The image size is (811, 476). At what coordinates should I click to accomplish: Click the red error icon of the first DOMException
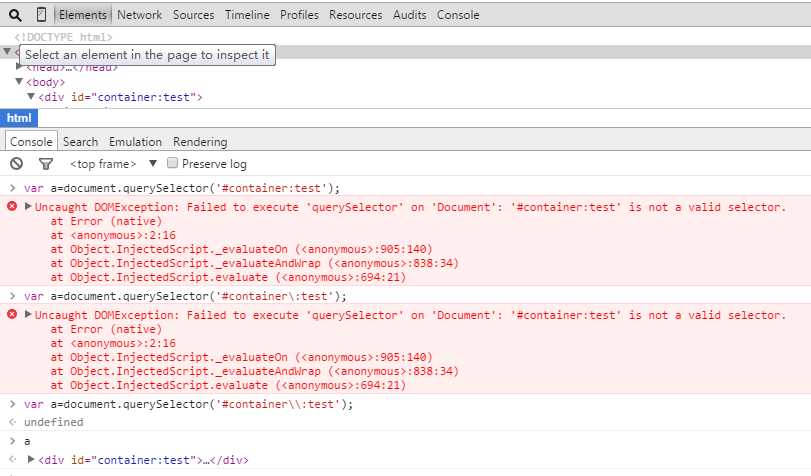(x=12, y=206)
